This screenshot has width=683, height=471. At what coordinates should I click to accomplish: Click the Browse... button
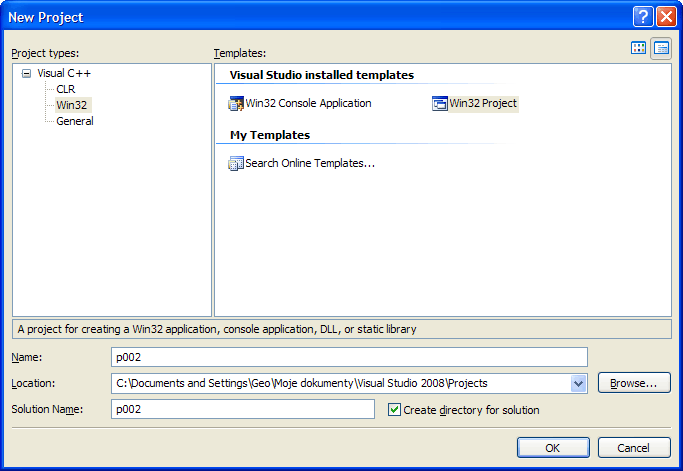[x=633, y=382]
